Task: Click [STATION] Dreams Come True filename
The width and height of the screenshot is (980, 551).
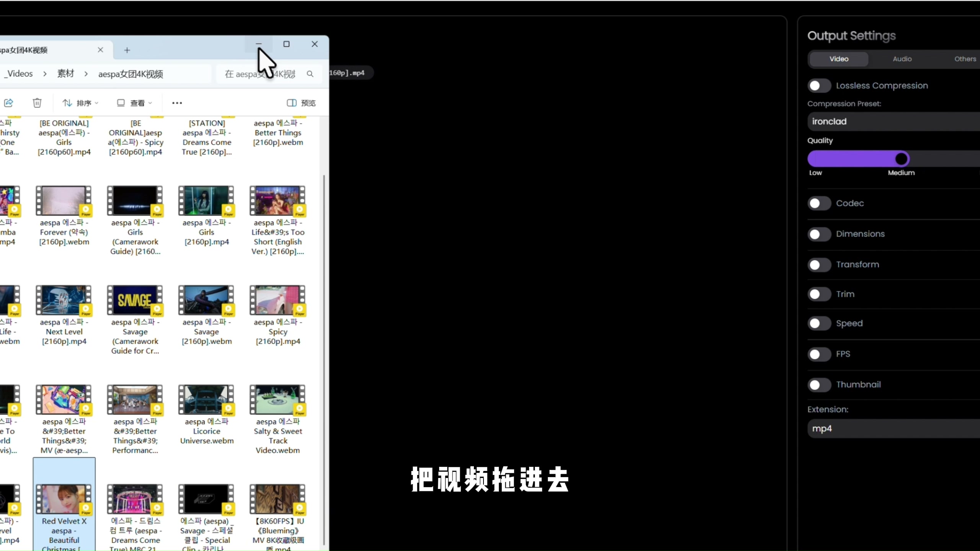Action: pyautogui.click(x=207, y=137)
